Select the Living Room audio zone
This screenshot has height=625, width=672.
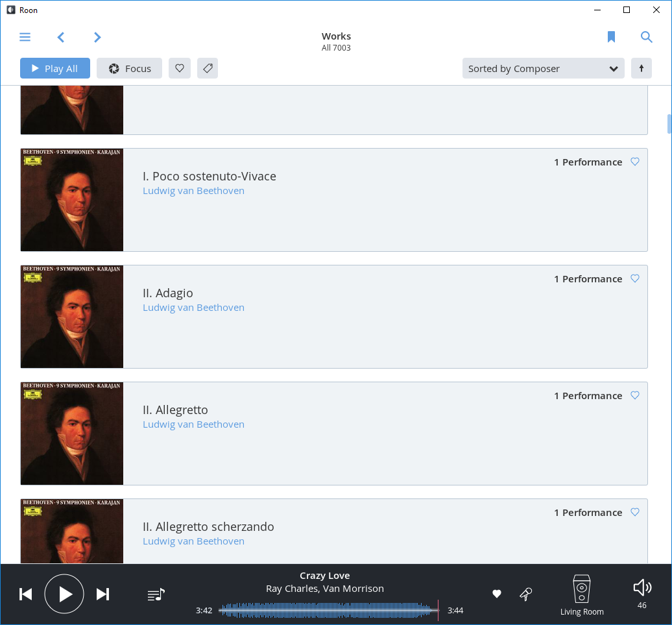(x=582, y=595)
